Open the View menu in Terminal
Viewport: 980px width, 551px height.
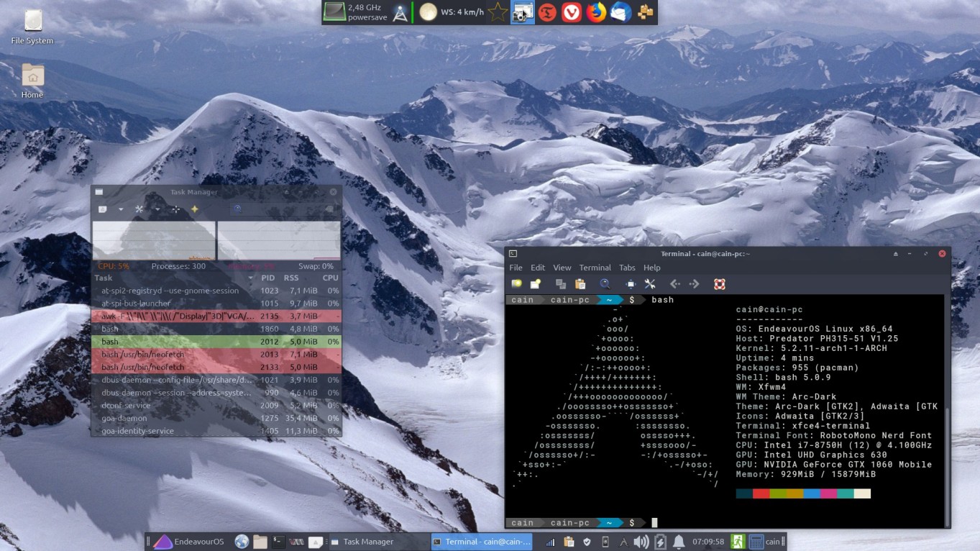[x=562, y=268]
